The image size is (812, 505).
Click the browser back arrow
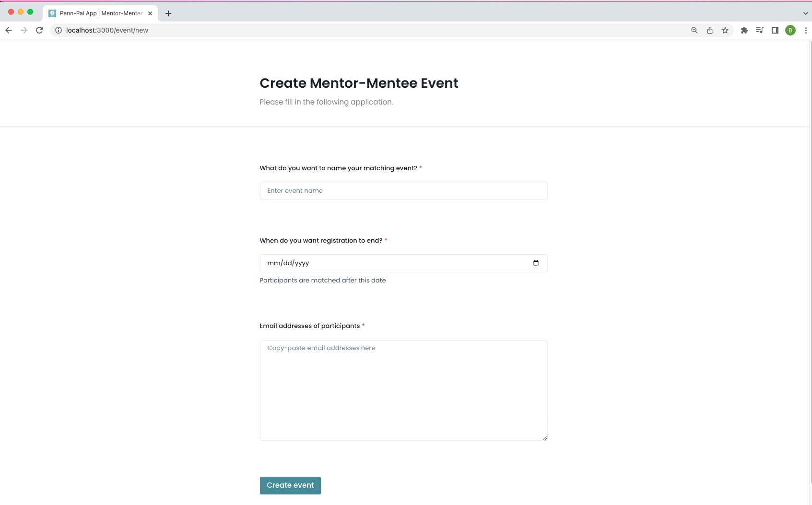(x=9, y=30)
